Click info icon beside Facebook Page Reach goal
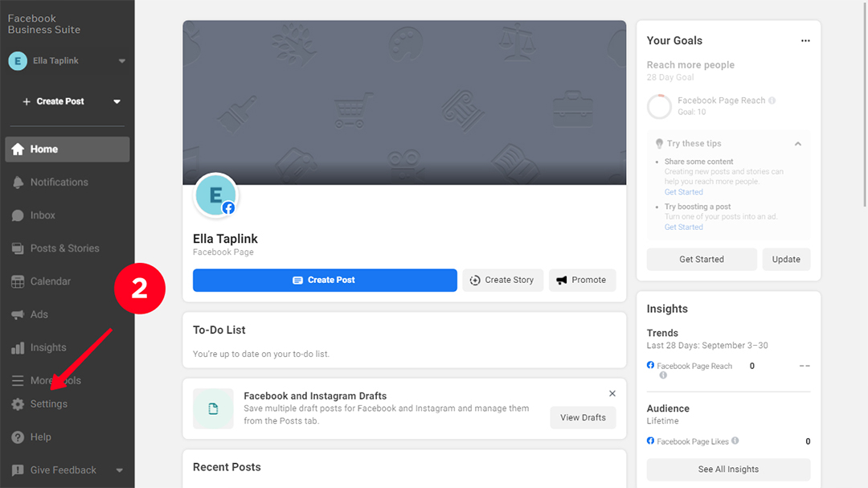The width and height of the screenshot is (868, 488). (772, 100)
